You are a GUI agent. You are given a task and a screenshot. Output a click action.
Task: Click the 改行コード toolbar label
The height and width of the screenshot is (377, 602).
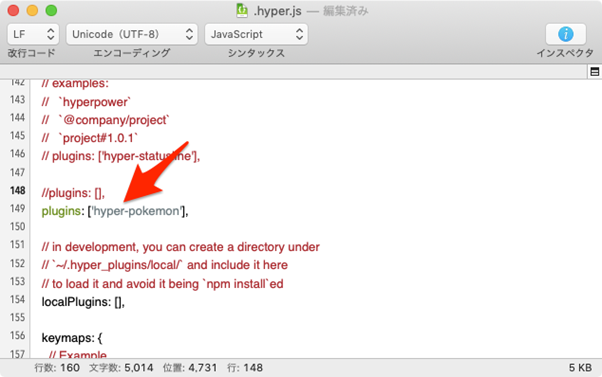point(31,53)
